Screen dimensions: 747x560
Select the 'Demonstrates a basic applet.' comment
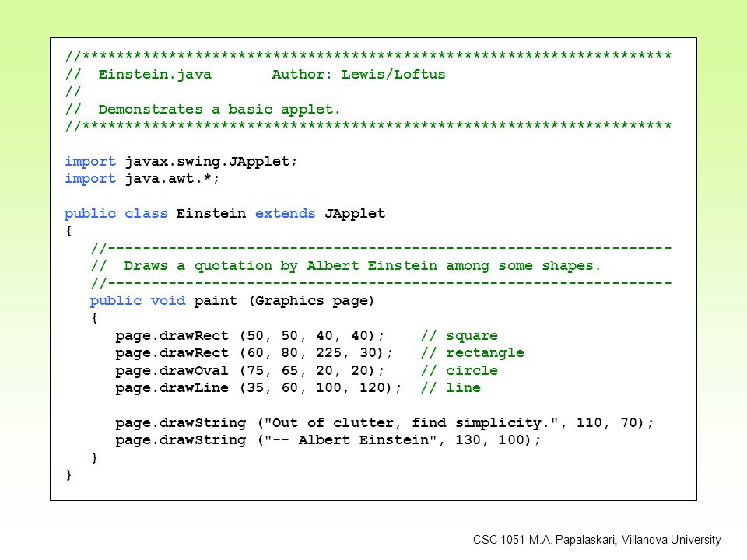click(x=219, y=110)
